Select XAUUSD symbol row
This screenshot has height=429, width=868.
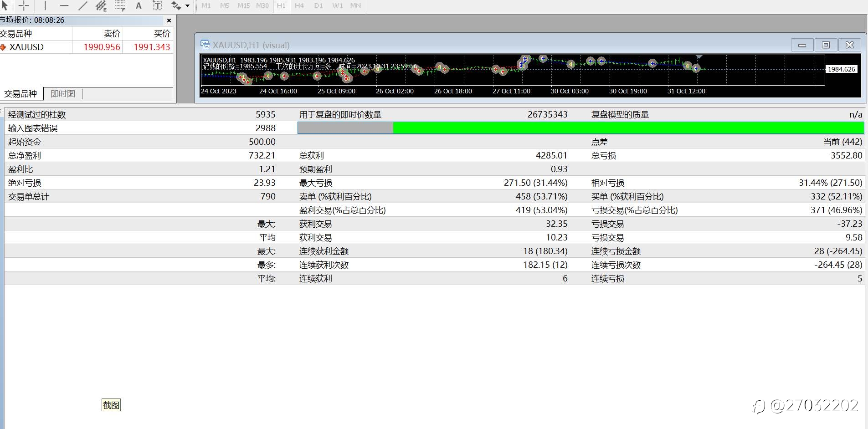[x=87, y=47]
